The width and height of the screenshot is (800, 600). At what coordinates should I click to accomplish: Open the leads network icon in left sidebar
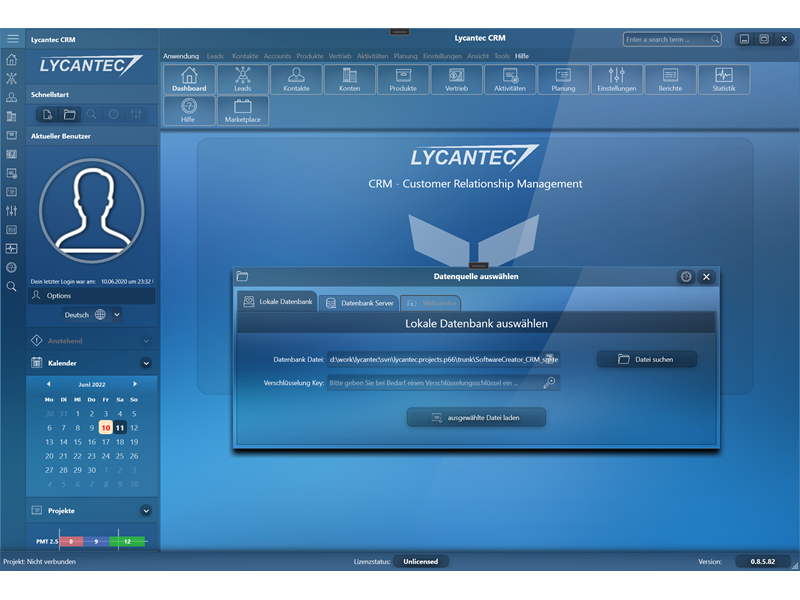tap(12, 79)
